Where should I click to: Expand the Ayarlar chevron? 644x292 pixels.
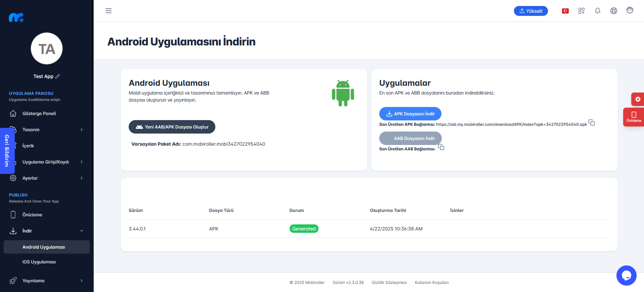[82, 178]
